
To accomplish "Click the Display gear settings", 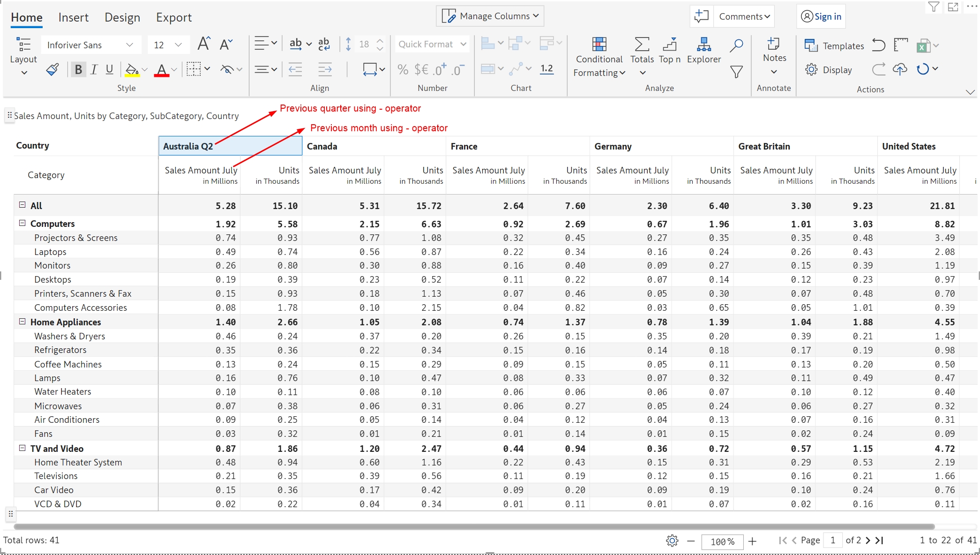I will [x=811, y=70].
